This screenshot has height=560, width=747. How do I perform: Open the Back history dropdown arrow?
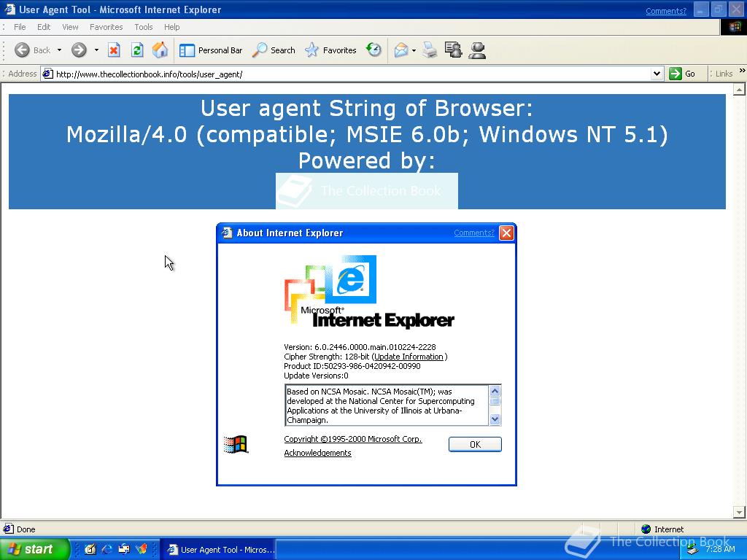[60, 50]
